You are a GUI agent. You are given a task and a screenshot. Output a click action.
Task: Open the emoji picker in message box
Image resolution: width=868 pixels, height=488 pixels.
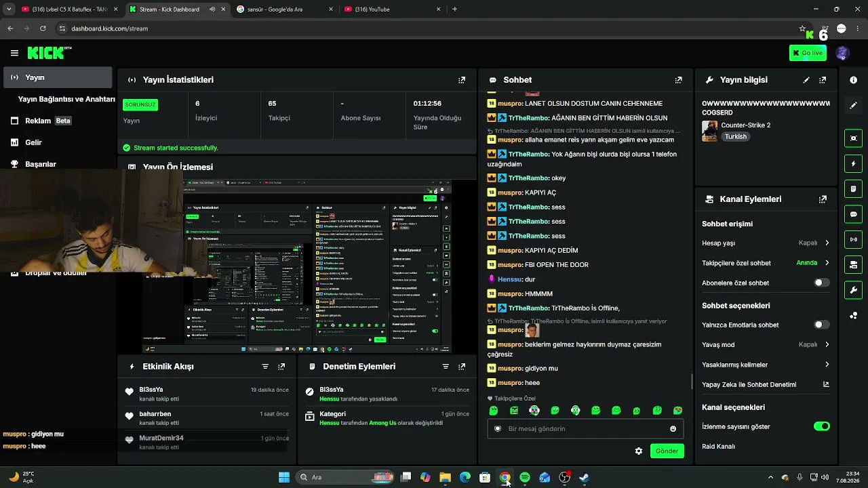[673, 429]
